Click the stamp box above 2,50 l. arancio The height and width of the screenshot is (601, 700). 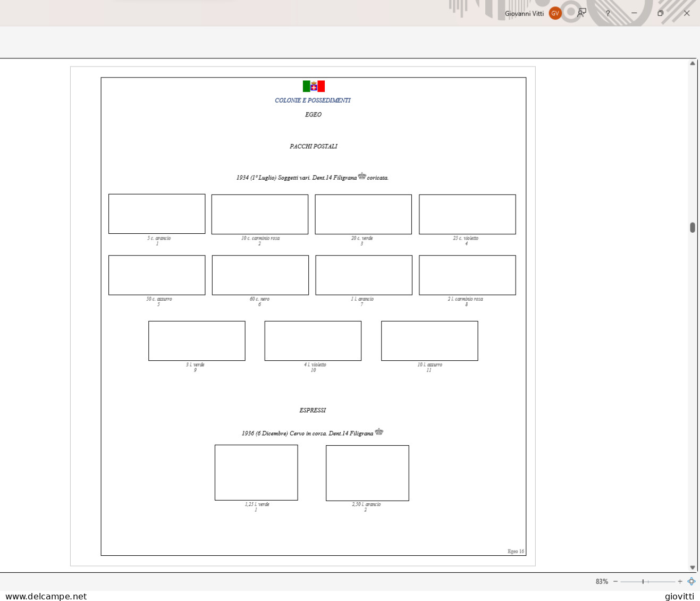coord(367,473)
